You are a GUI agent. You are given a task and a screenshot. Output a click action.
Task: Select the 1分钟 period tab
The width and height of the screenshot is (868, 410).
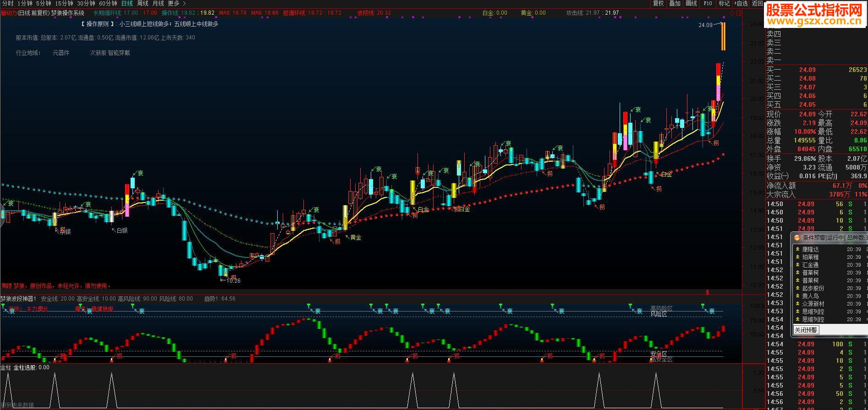[25, 4]
